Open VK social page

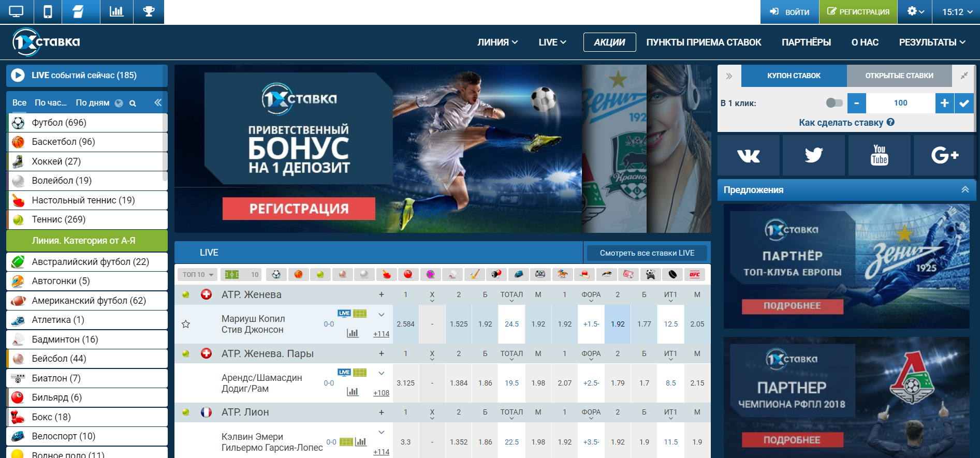749,155
